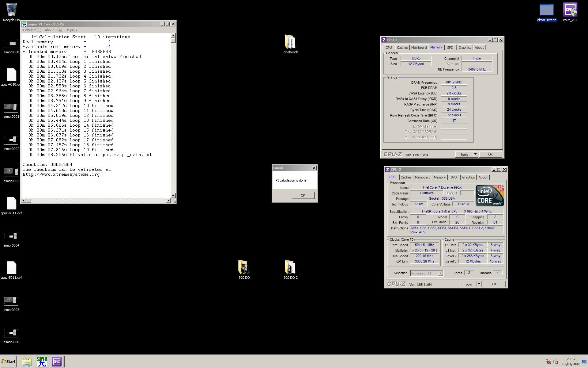Click Super PI horizontal scrollbar left arrow
The height and width of the screenshot is (368, 588).
(x=24, y=201)
